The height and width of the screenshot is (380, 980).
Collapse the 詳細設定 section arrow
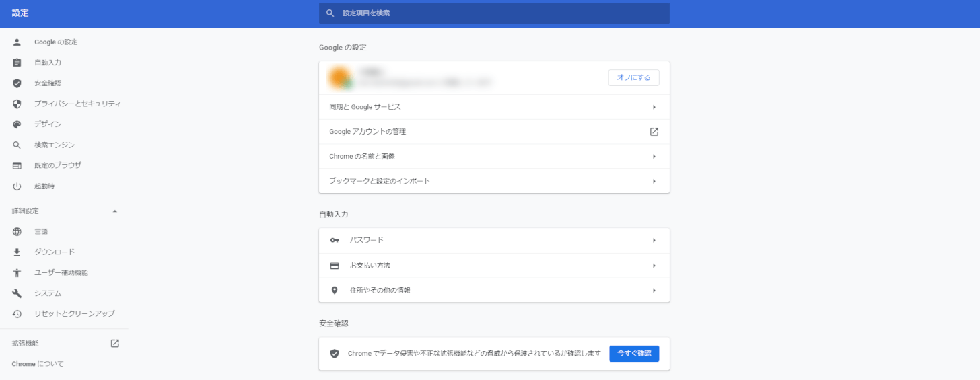click(x=114, y=211)
